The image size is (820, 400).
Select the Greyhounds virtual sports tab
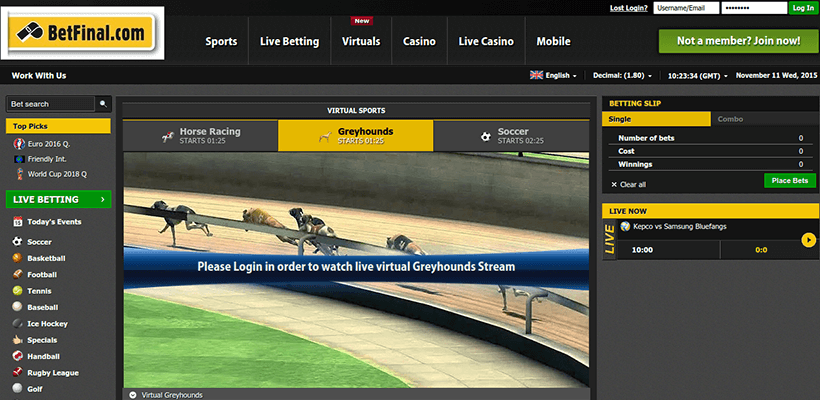point(356,136)
